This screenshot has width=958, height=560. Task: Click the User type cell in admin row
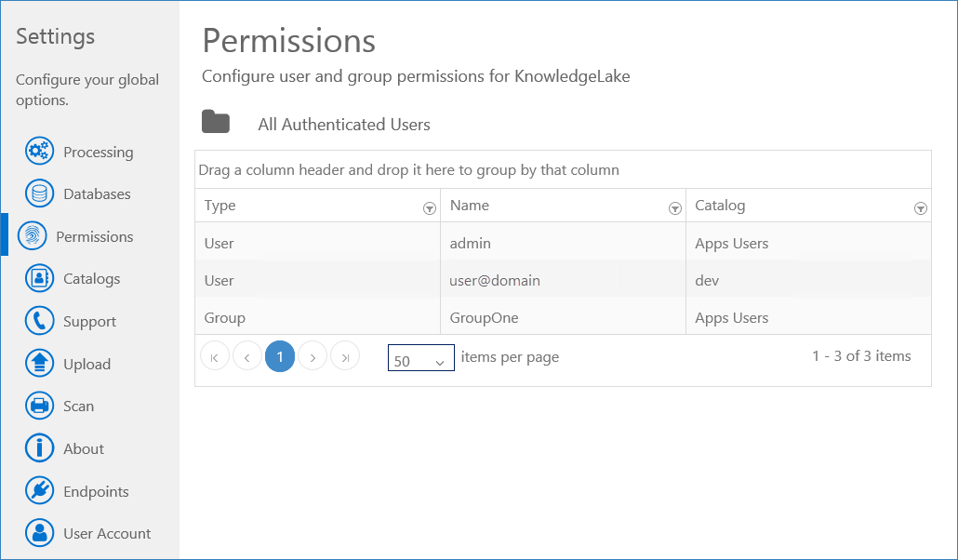[318, 243]
